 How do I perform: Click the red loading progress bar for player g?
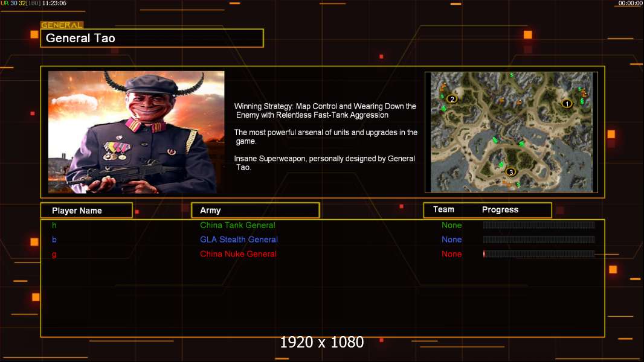point(539,254)
